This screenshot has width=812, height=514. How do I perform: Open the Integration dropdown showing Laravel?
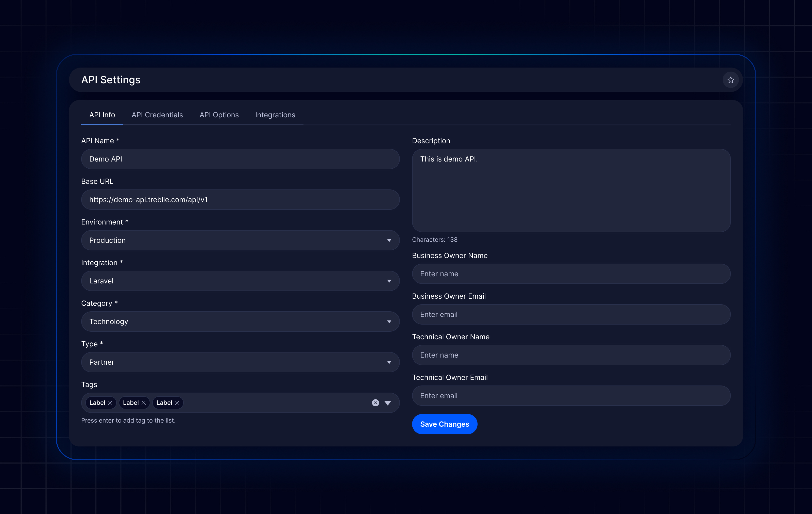pos(240,281)
